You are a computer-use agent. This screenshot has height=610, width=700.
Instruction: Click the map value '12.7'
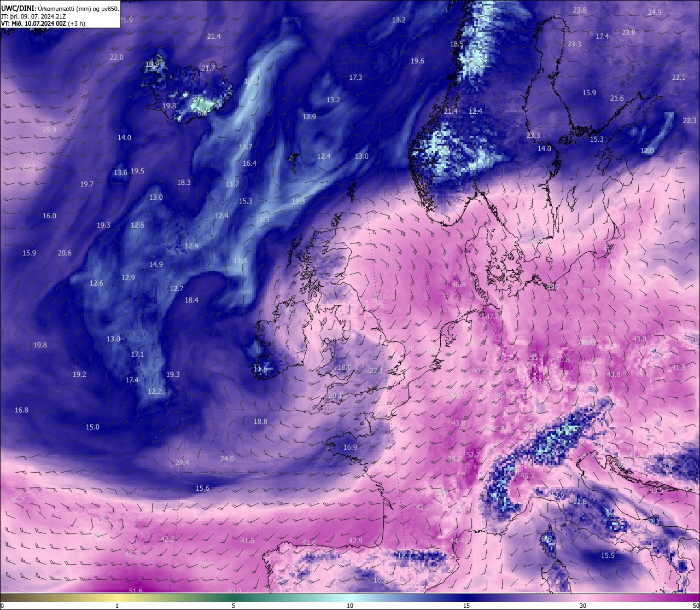click(177, 289)
